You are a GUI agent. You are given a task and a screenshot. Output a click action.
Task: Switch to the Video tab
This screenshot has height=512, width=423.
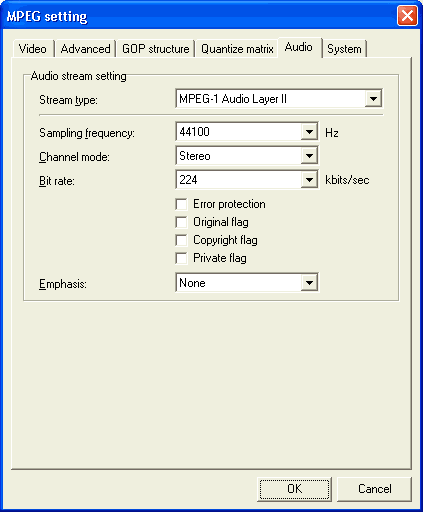pyautogui.click(x=33, y=49)
